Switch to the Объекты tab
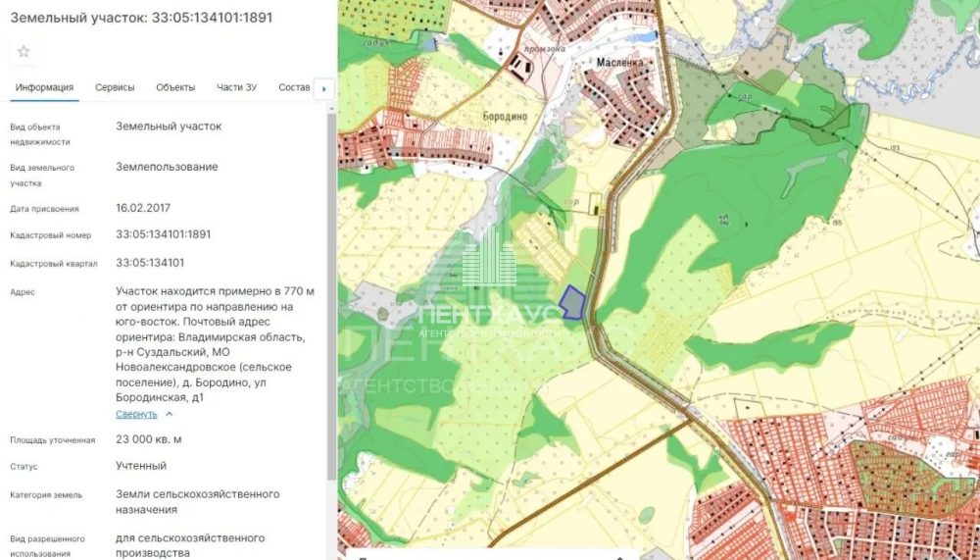Viewport: 980px width, 560px height. click(x=175, y=87)
